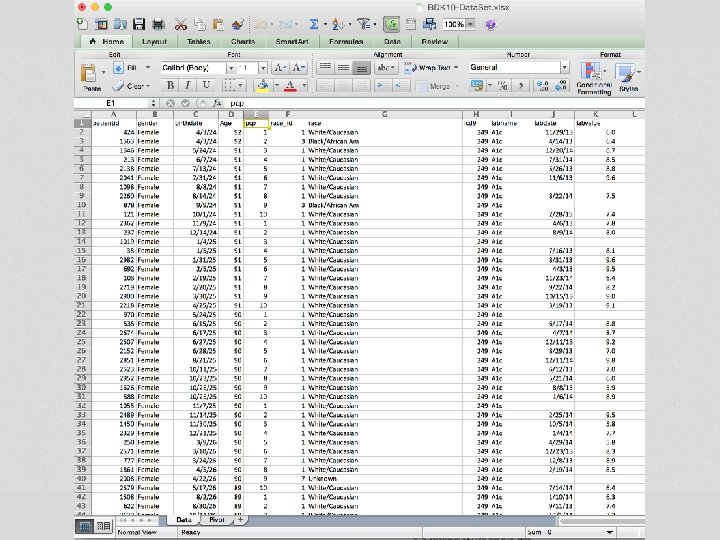Click the Filter funnel icon
The height and width of the screenshot is (540, 720).
[x=364, y=24]
